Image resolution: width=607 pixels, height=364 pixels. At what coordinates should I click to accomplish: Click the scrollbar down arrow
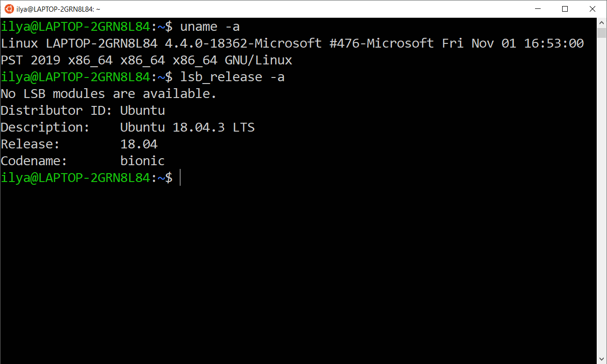click(602, 359)
